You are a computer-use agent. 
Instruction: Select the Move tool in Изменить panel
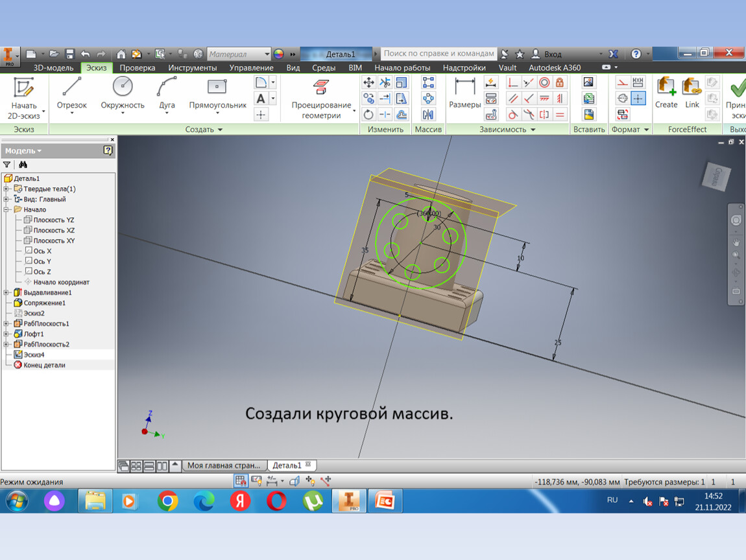pyautogui.click(x=368, y=83)
